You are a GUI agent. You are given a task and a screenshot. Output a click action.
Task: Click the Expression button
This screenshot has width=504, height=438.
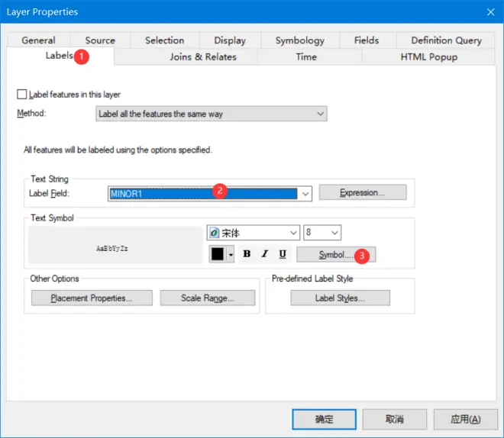pyautogui.click(x=363, y=192)
